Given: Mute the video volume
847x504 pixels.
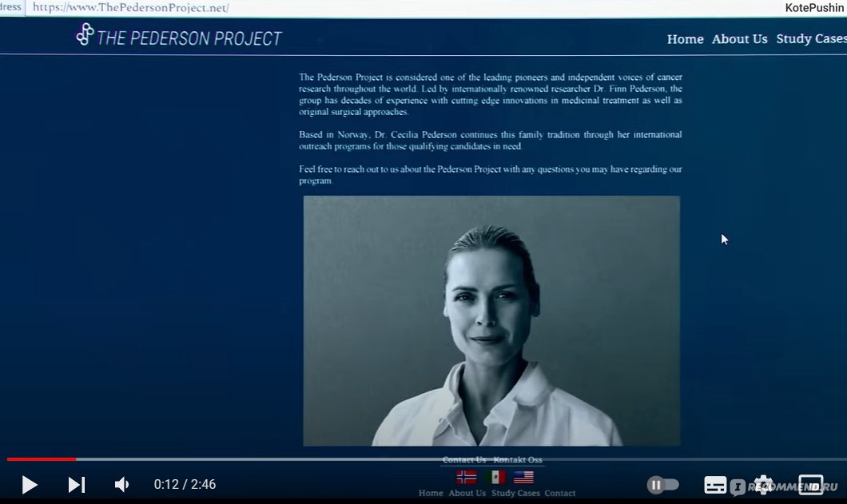Looking at the screenshot, I should click(x=122, y=485).
